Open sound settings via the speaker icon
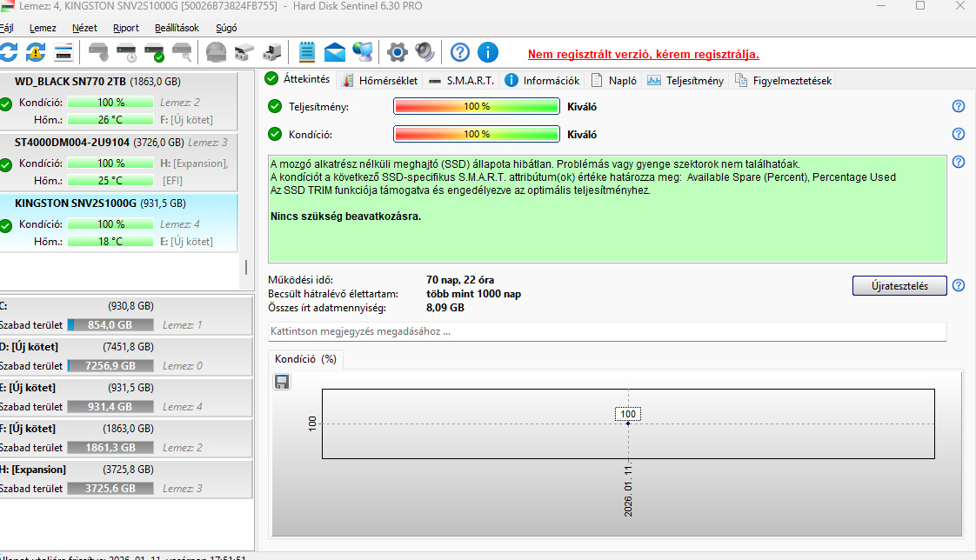The width and height of the screenshot is (976, 560). point(425,52)
